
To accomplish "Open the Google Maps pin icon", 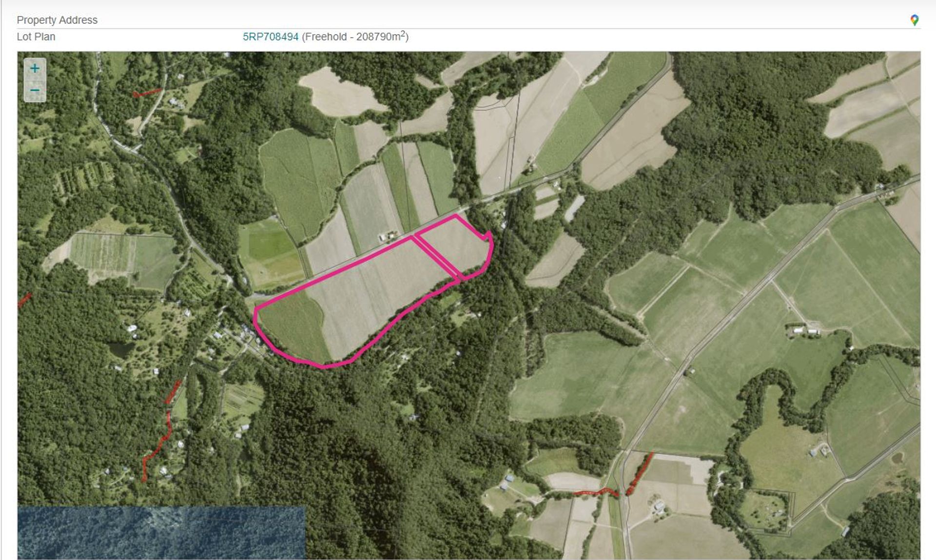I will (x=914, y=20).
